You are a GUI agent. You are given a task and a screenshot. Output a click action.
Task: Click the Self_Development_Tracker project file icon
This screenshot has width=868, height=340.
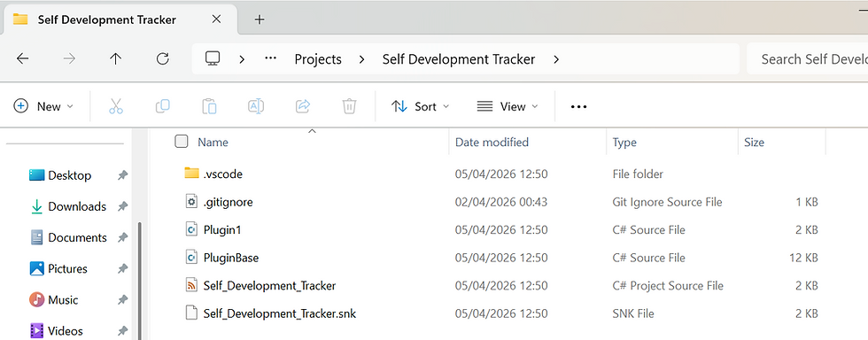(x=191, y=286)
